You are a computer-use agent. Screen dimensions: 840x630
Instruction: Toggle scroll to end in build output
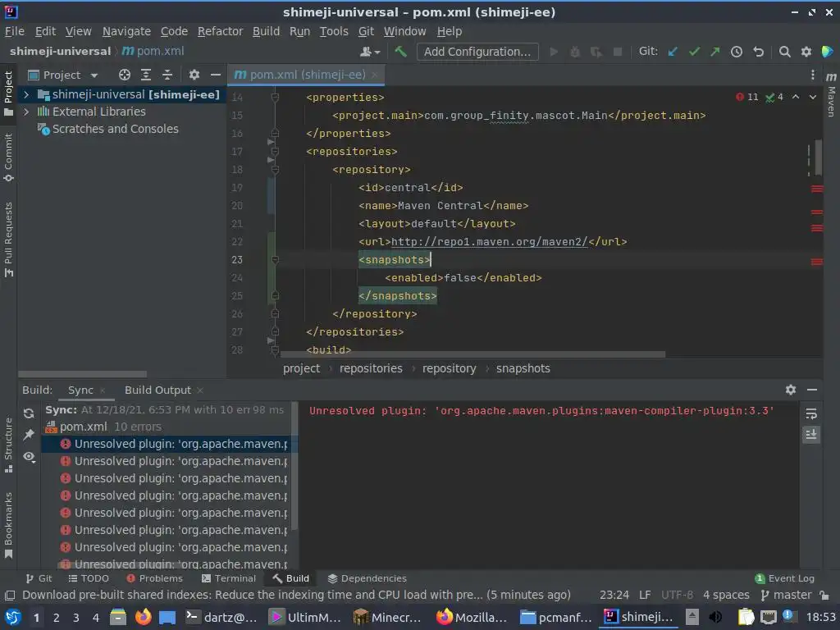coord(811,435)
